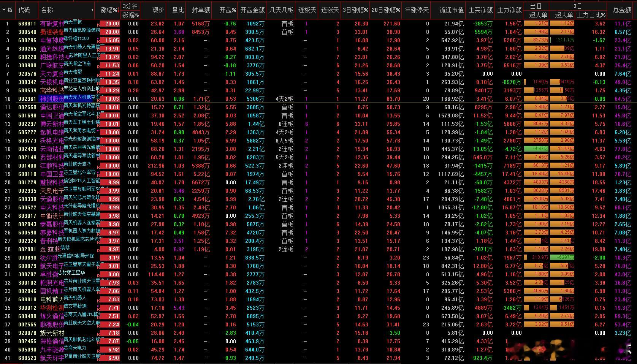637x364 pixels.
Task: Sort by the 3日涨幅% column header
Action: point(355,10)
